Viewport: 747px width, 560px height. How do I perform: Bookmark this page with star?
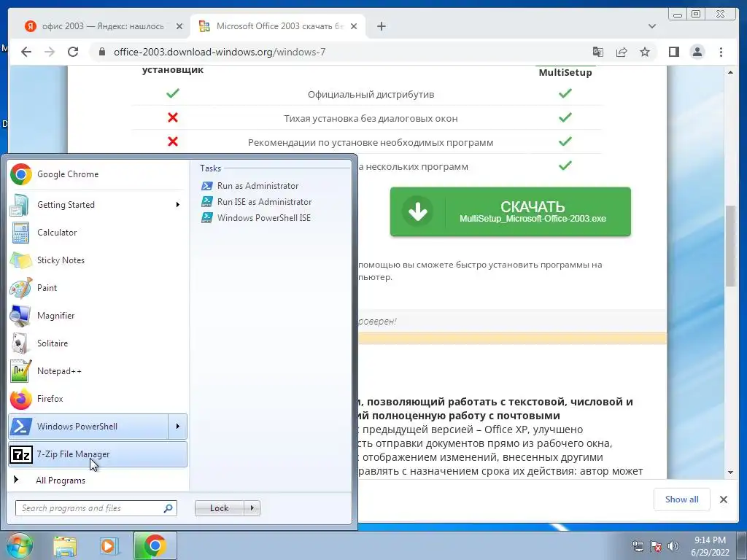click(x=645, y=52)
